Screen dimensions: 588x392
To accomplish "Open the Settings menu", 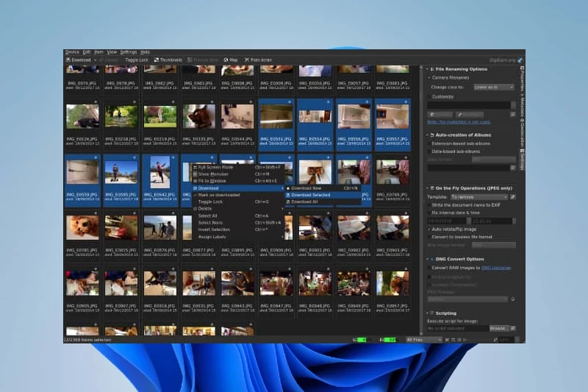I will [x=129, y=52].
